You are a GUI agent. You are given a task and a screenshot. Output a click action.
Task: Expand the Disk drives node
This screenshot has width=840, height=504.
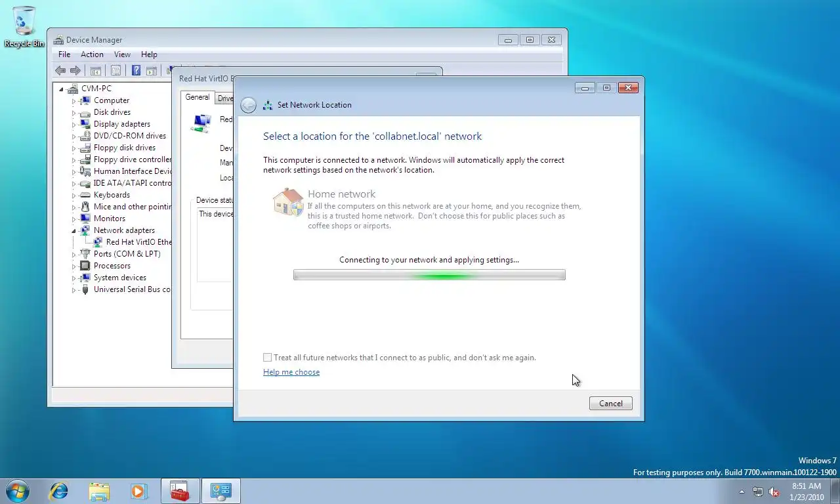[73, 113]
